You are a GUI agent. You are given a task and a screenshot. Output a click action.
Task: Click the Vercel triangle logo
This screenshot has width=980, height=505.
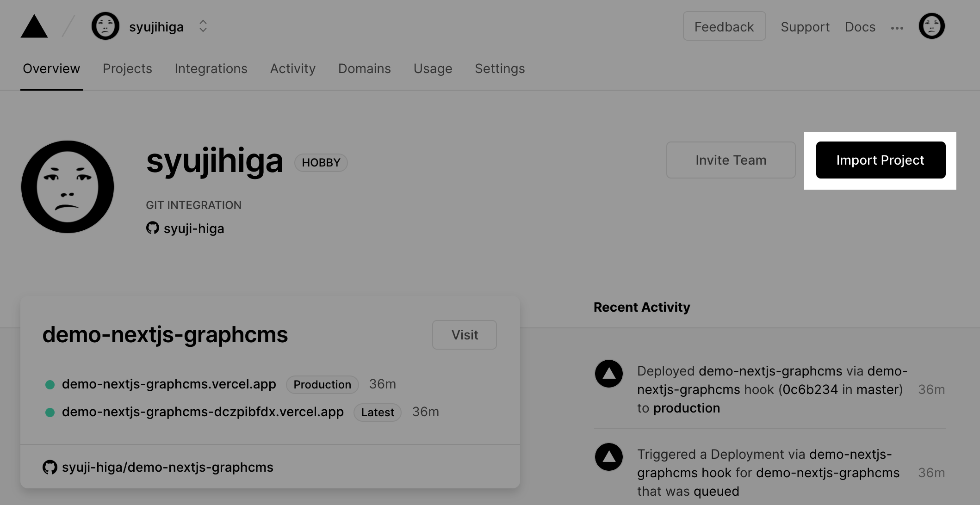[x=34, y=27]
